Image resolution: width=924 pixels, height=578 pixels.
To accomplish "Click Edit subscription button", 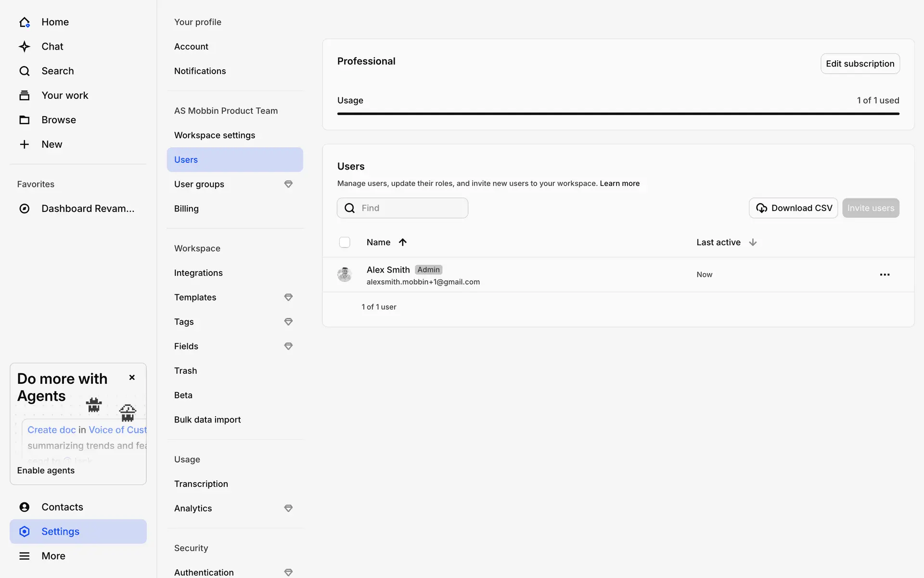I will 860,64.
